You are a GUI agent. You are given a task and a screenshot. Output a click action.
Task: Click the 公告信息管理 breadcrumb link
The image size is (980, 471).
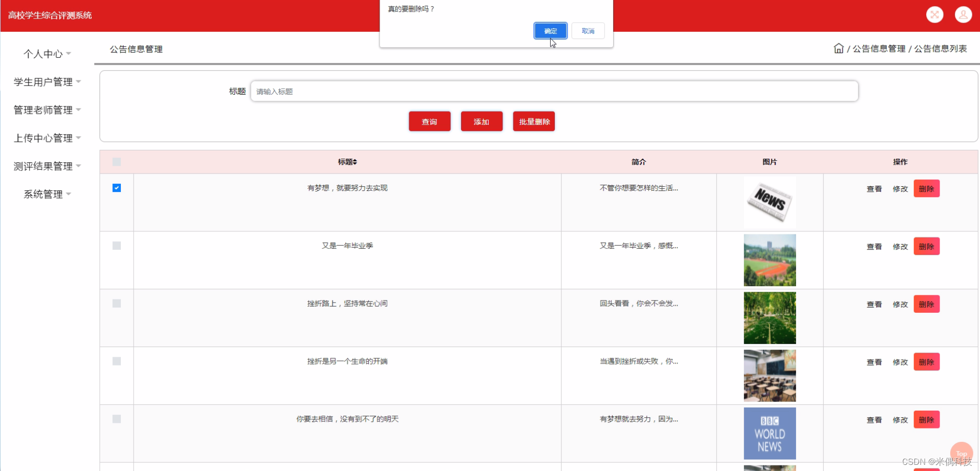(x=879, y=49)
